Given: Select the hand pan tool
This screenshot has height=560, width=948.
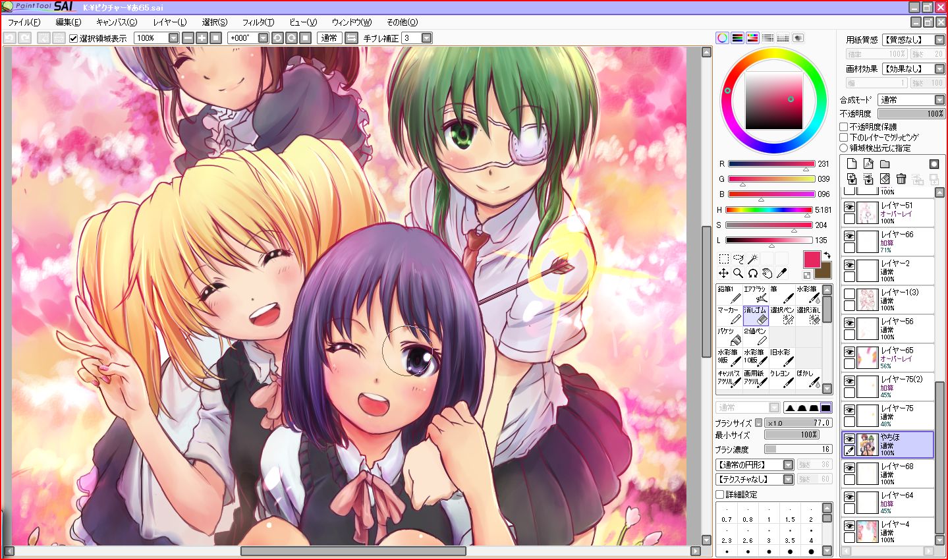Looking at the screenshot, I should pyautogui.click(x=767, y=273).
